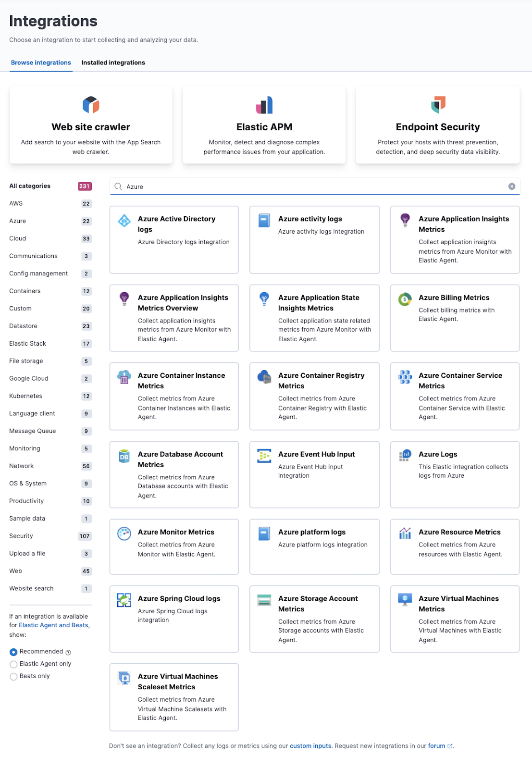
Task: Filter by the OS & System category
Action: tap(50, 484)
